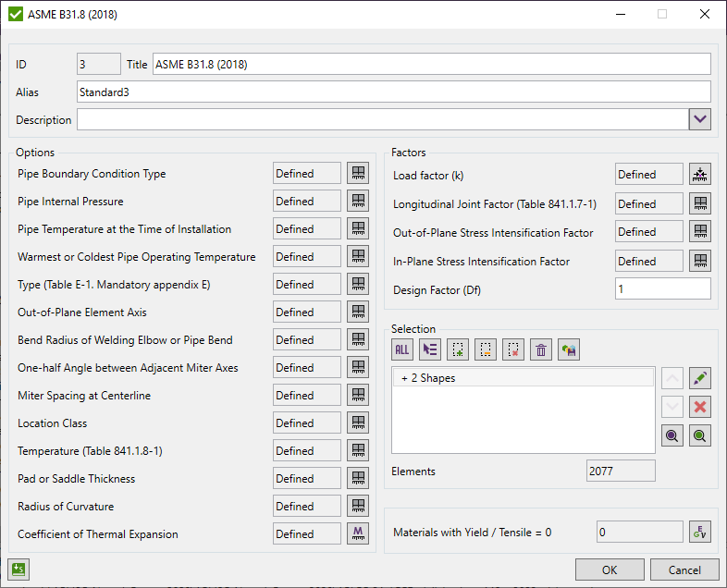Open table editor for Pipe Internal Pressure
Image resolution: width=727 pixels, height=588 pixels.
(x=358, y=202)
